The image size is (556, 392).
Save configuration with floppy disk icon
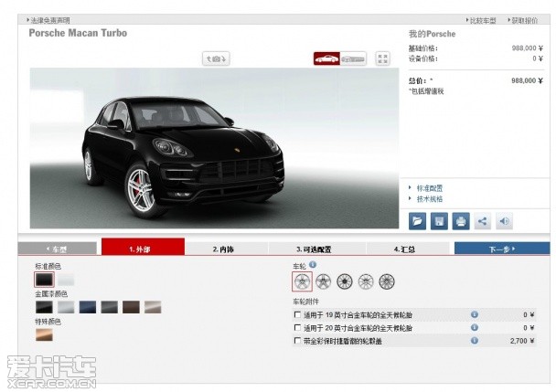tap(439, 221)
